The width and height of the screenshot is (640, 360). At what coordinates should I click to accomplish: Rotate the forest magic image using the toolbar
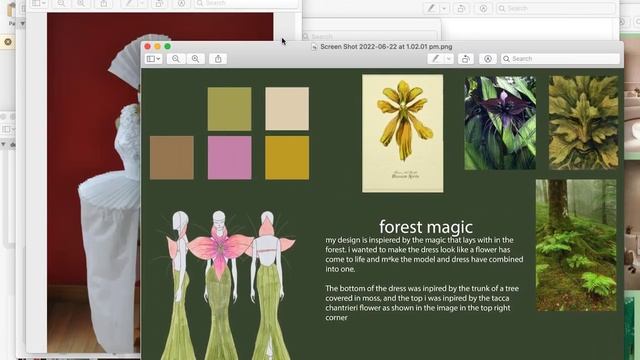tap(466, 59)
